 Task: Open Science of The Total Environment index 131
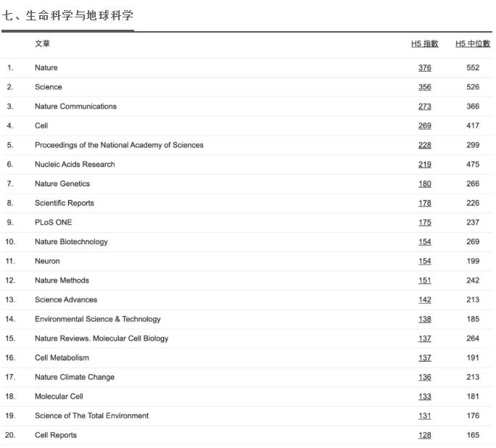point(424,416)
